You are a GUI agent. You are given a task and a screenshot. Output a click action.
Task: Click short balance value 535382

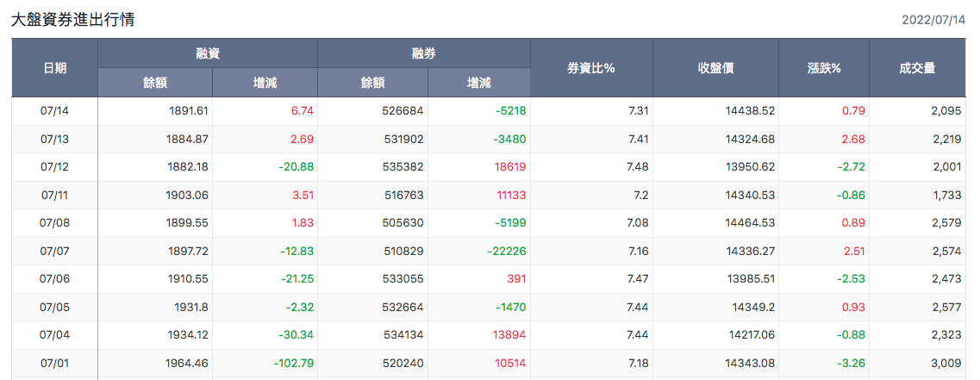[403, 167]
